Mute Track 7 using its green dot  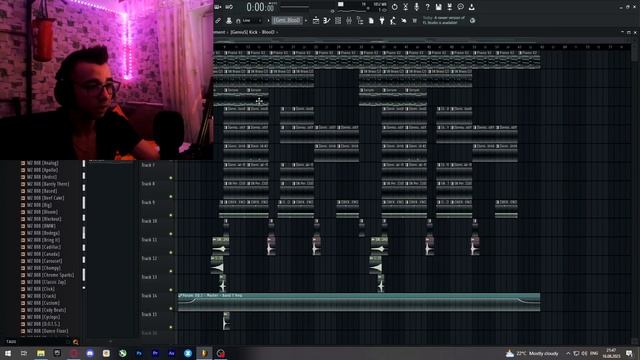coord(171,178)
